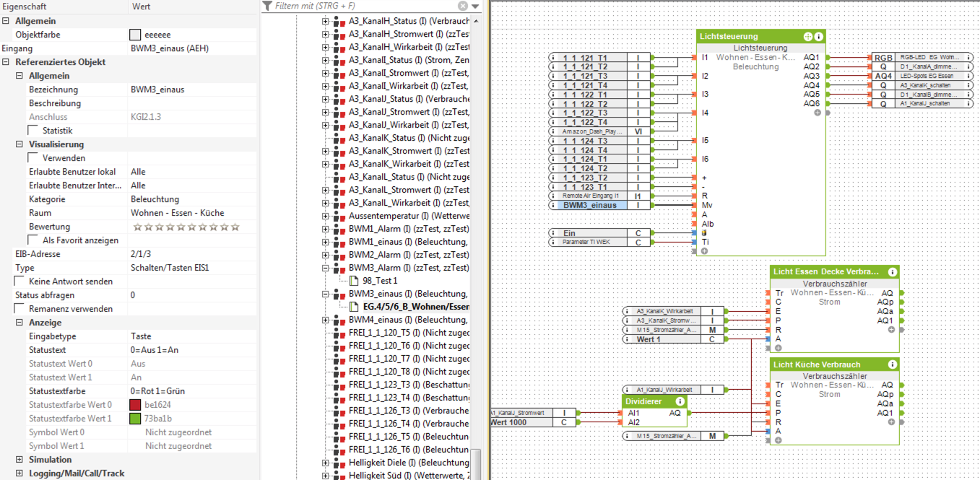
Task: Add an output with the plus icon below AQ6
Action: click(818, 113)
